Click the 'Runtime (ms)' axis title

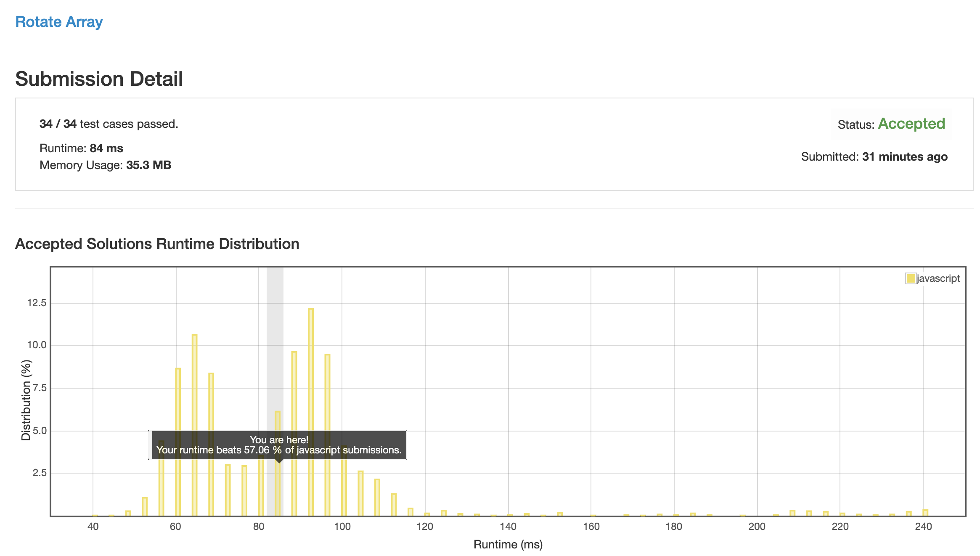508,545
